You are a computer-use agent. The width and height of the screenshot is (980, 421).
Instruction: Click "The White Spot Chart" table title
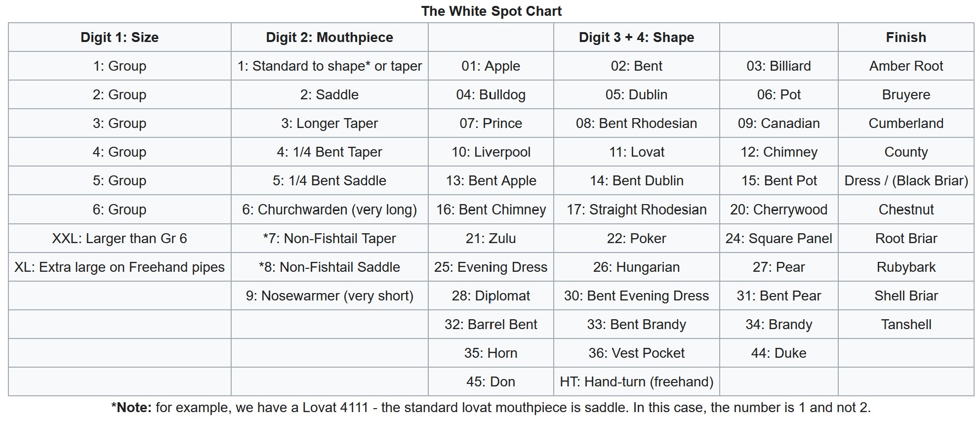tap(491, 11)
